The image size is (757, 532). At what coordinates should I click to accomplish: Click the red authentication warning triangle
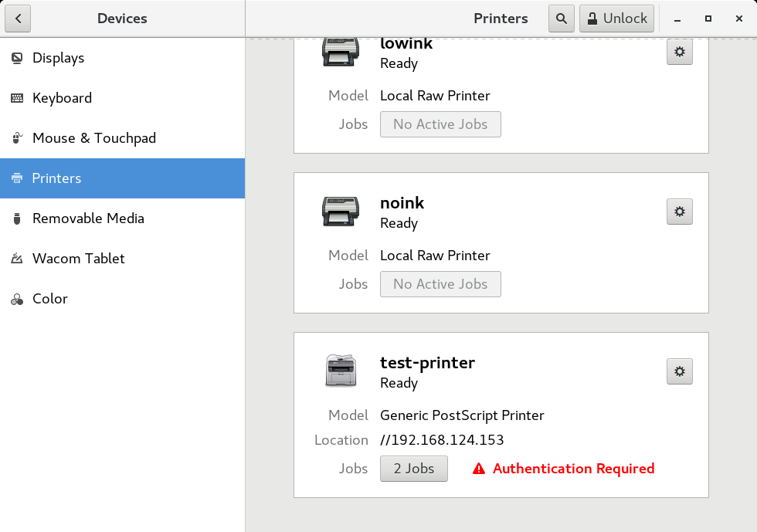click(x=478, y=468)
